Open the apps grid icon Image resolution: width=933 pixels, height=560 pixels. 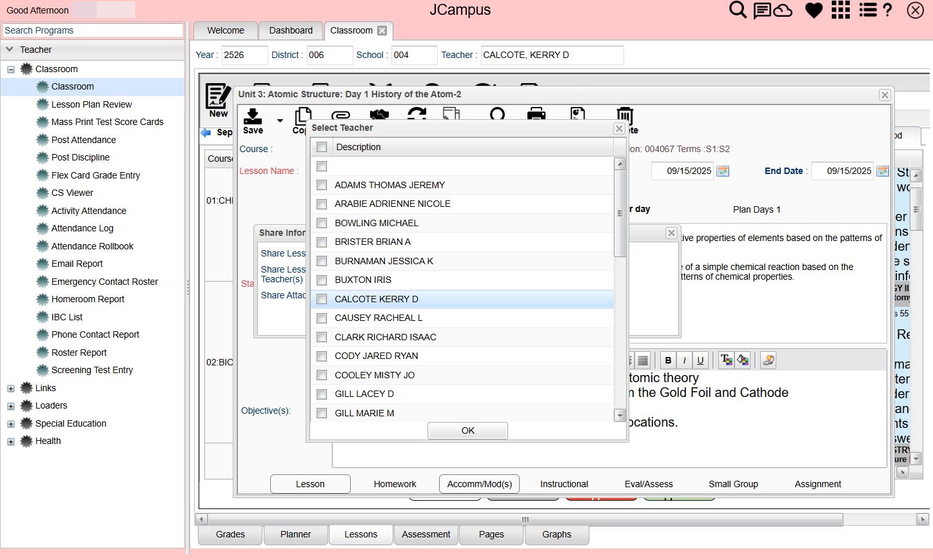(x=841, y=10)
